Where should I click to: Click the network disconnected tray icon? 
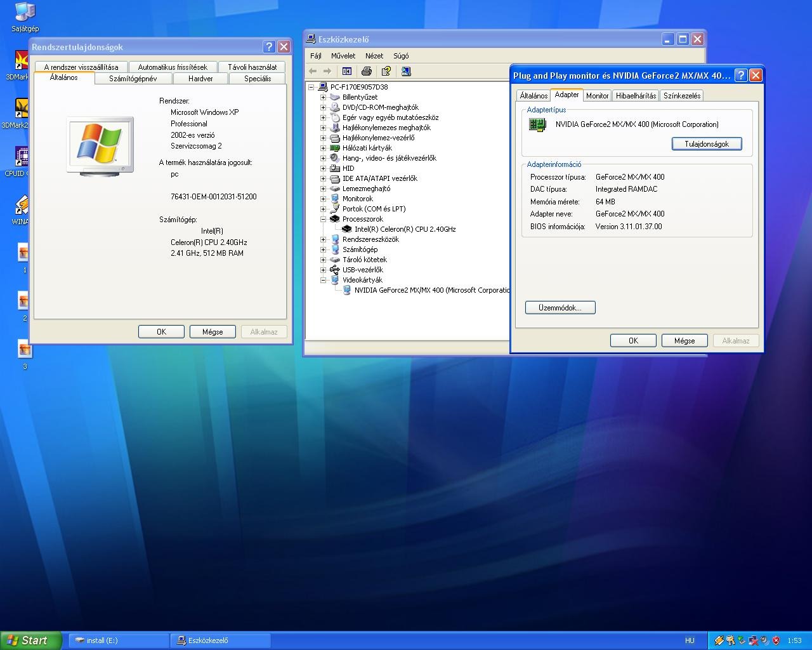pyautogui.click(x=754, y=641)
